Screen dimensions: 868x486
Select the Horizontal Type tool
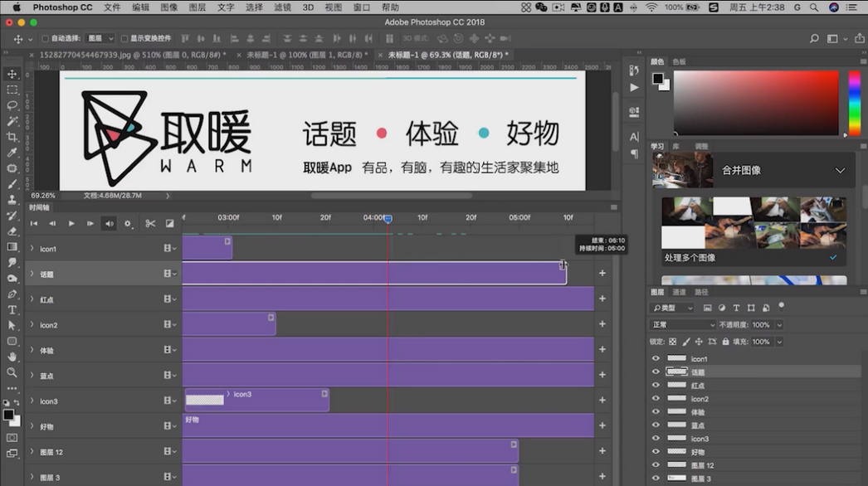tap(12, 309)
